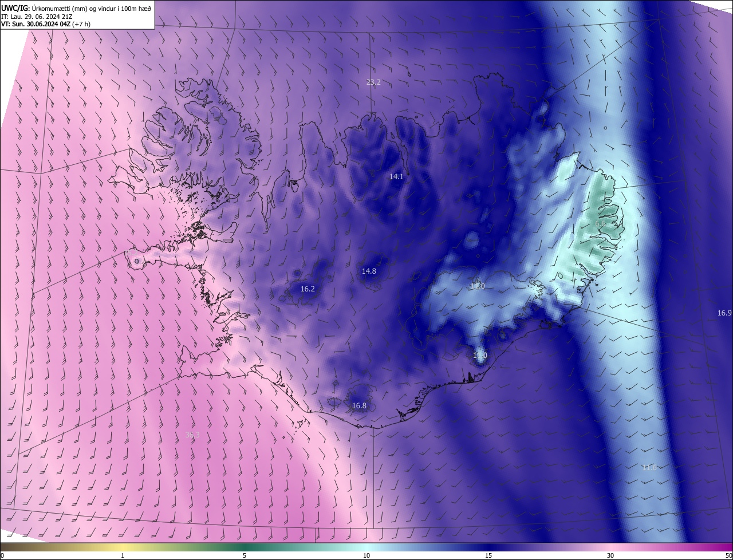Pick the yellow band of the color scale

click(x=123, y=547)
